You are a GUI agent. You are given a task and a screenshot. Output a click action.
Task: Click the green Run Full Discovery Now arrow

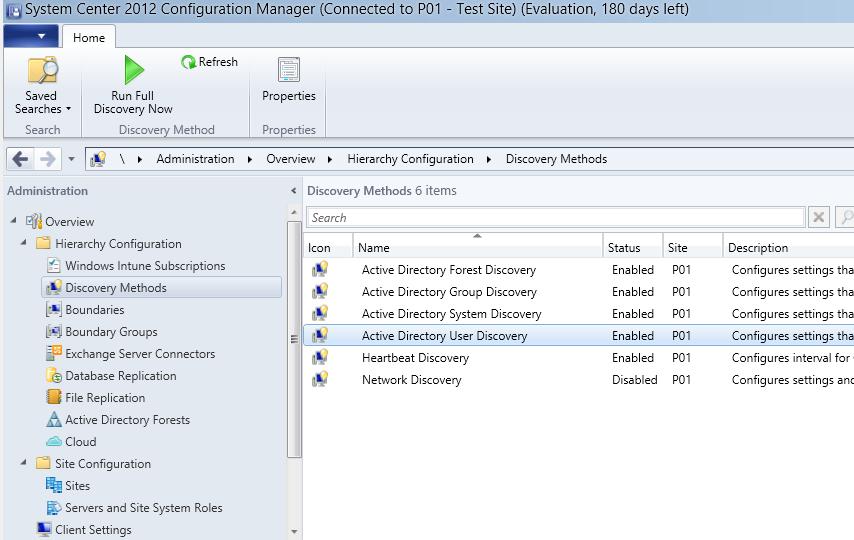pos(133,70)
